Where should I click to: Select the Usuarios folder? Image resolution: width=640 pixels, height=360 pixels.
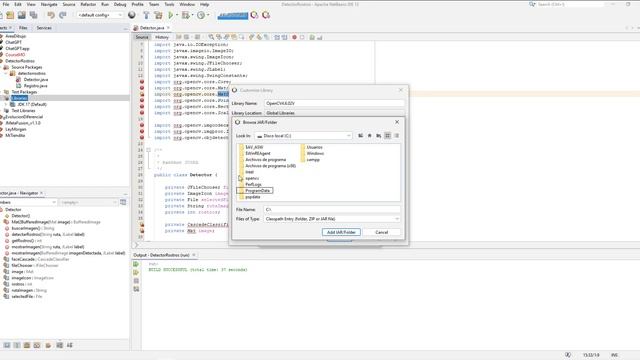point(311,147)
